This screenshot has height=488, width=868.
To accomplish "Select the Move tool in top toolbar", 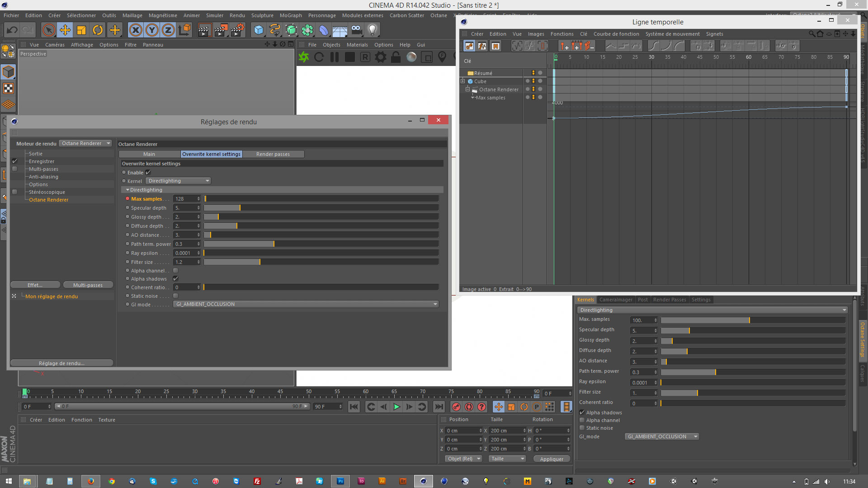I will coord(65,30).
